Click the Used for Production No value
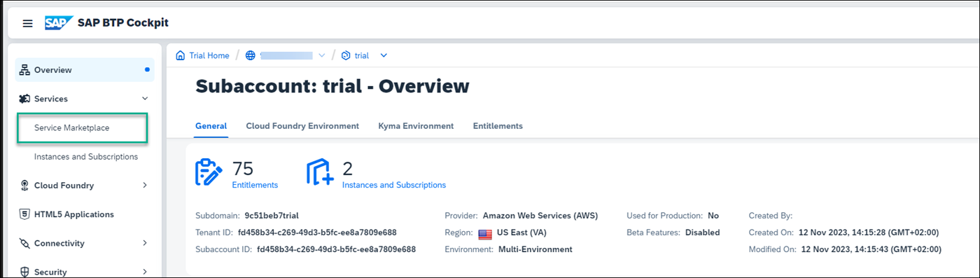 pyautogui.click(x=713, y=216)
